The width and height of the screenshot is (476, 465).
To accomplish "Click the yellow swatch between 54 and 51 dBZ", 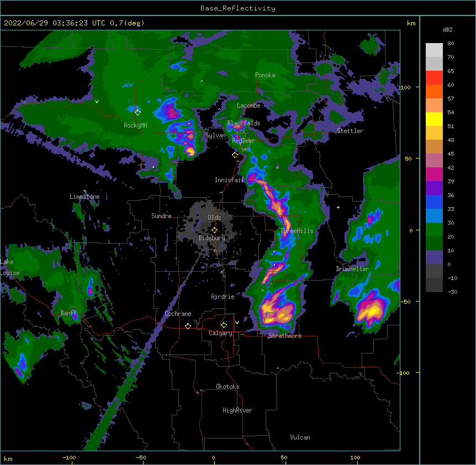I will click(x=434, y=119).
